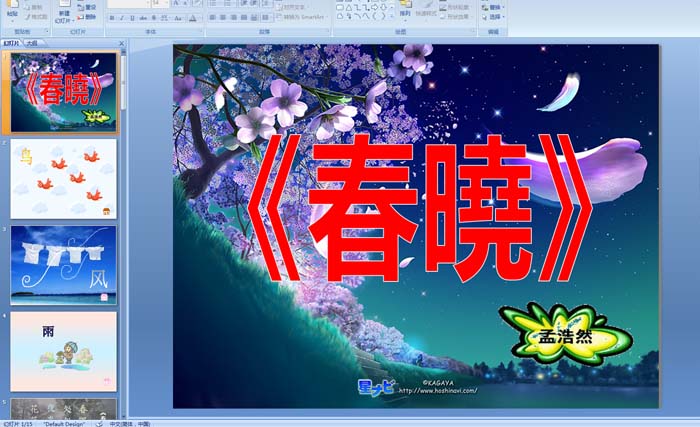Pick the right arrow shape in gallery
This screenshot has height=427, width=700.
375,8
